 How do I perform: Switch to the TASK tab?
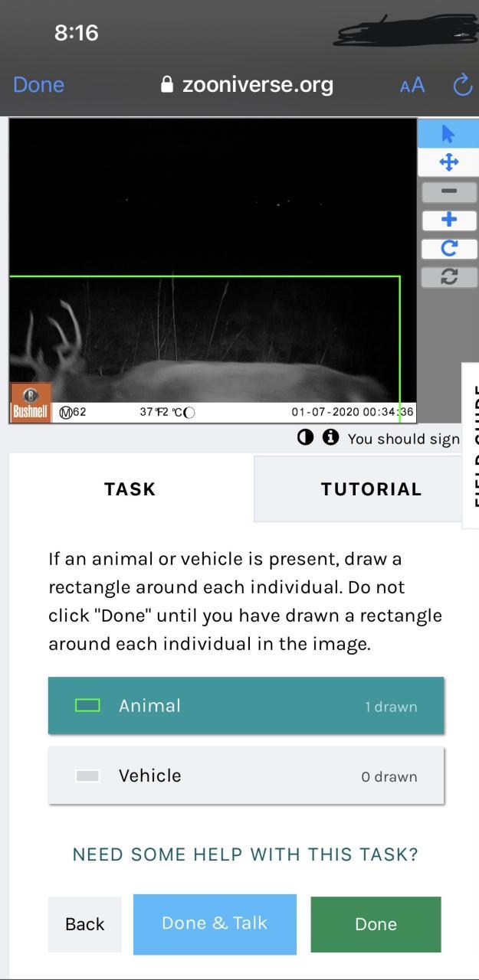click(x=130, y=489)
